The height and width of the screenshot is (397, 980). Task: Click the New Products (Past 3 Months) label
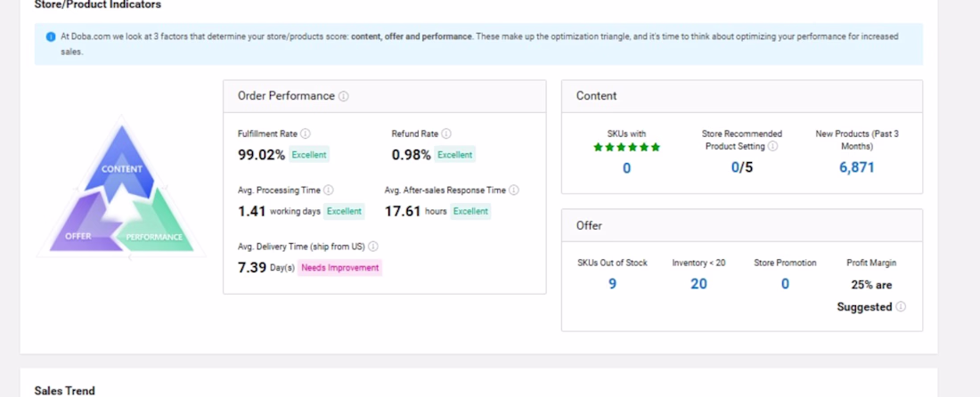pyautogui.click(x=857, y=140)
